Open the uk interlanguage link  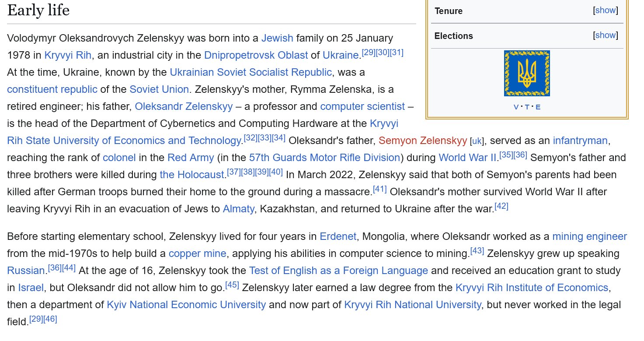tap(477, 141)
